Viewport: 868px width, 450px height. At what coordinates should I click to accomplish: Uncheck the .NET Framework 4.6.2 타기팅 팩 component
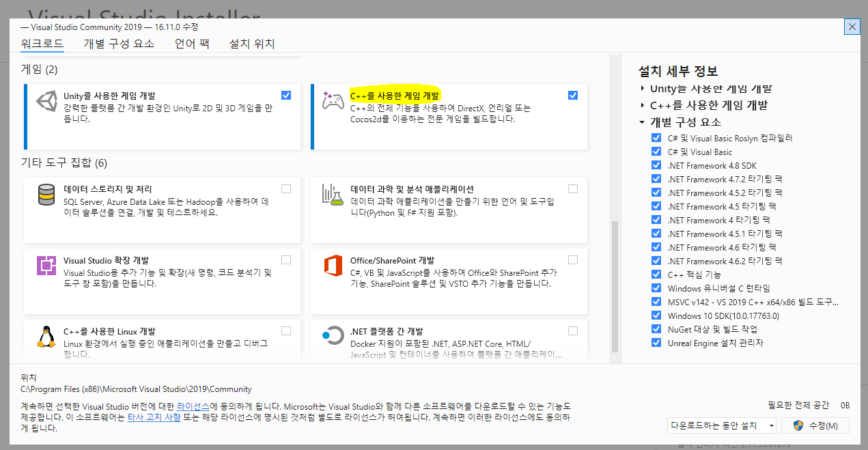(x=656, y=261)
